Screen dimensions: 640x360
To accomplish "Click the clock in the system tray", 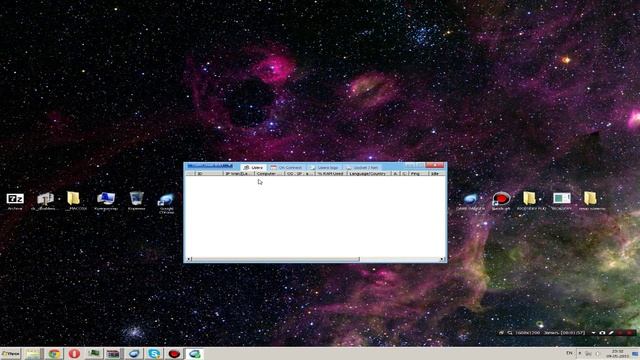I will point(617,353).
